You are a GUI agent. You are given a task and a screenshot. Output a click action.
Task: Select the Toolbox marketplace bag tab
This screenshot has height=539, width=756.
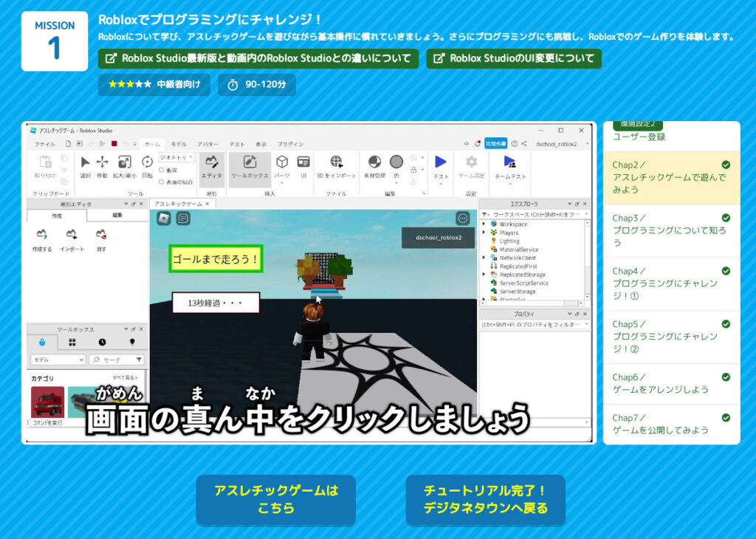[42, 343]
